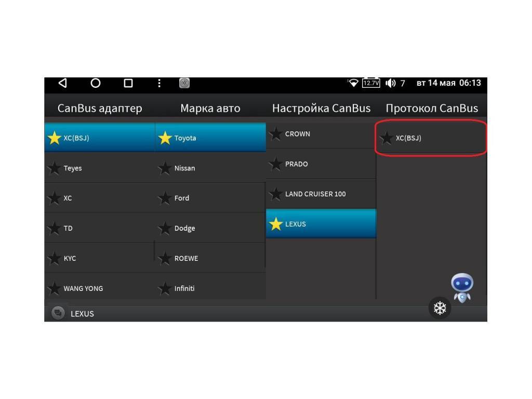The width and height of the screenshot is (532, 399).
Task: Tap the chat bubble icon beside LEXUS
Action: (x=58, y=313)
